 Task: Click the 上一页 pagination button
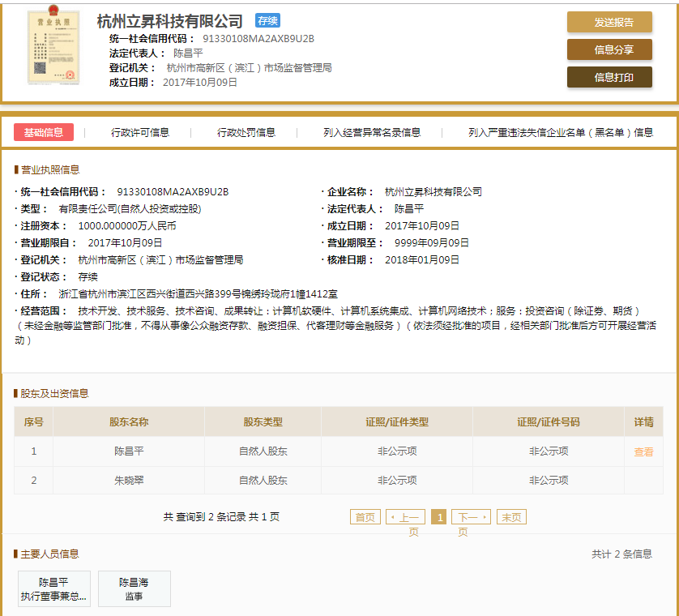[x=405, y=515]
